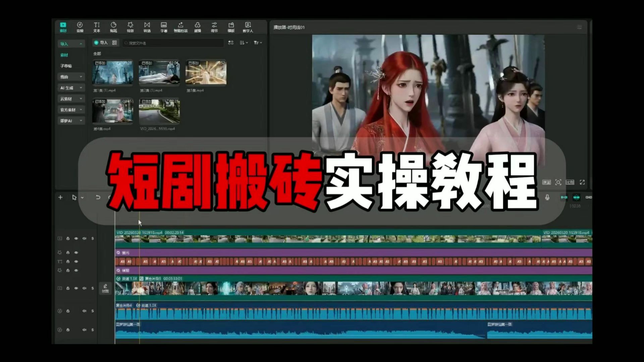
Task: Enter fullscreen preview
Action: (x=582, y=182)
